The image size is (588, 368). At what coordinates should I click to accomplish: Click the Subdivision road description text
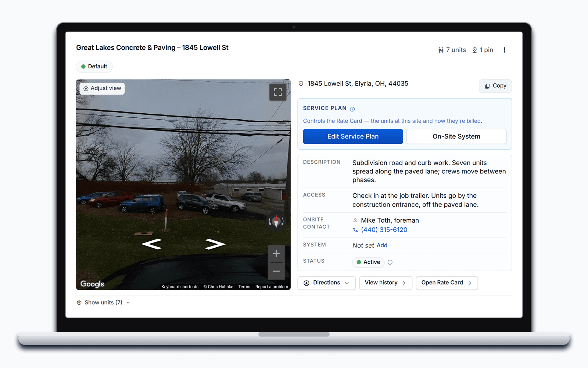pos(429,171)
